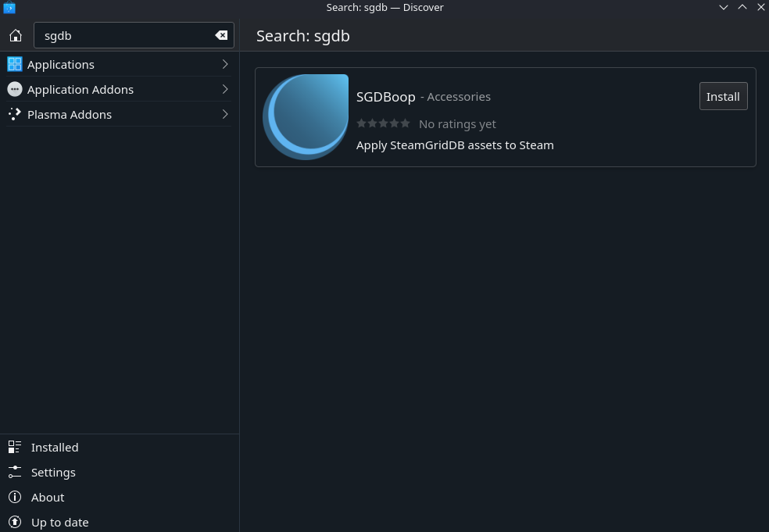Click the Up to date arrow icon
Image resolution: width=769 pixels, height=532 pixels.
pos(15,522)
